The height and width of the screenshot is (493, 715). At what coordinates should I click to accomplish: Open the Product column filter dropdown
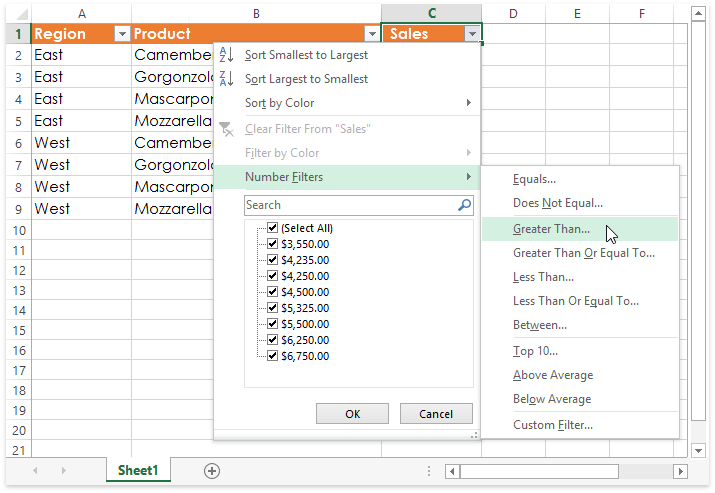[x=372, y=34]
